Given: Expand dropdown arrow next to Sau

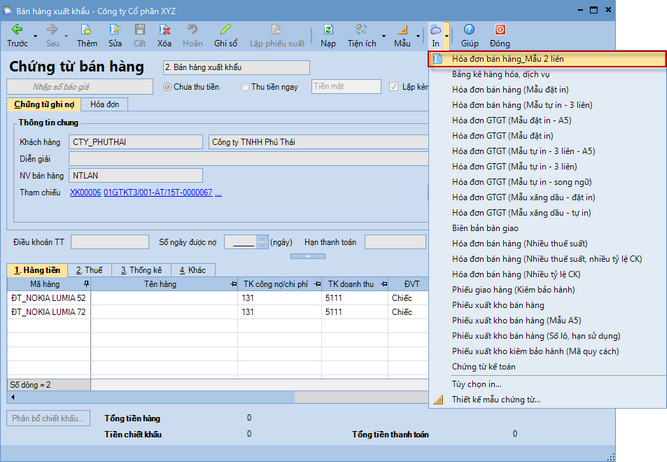Looking at the screenshot, I should [x=66, y=37].
